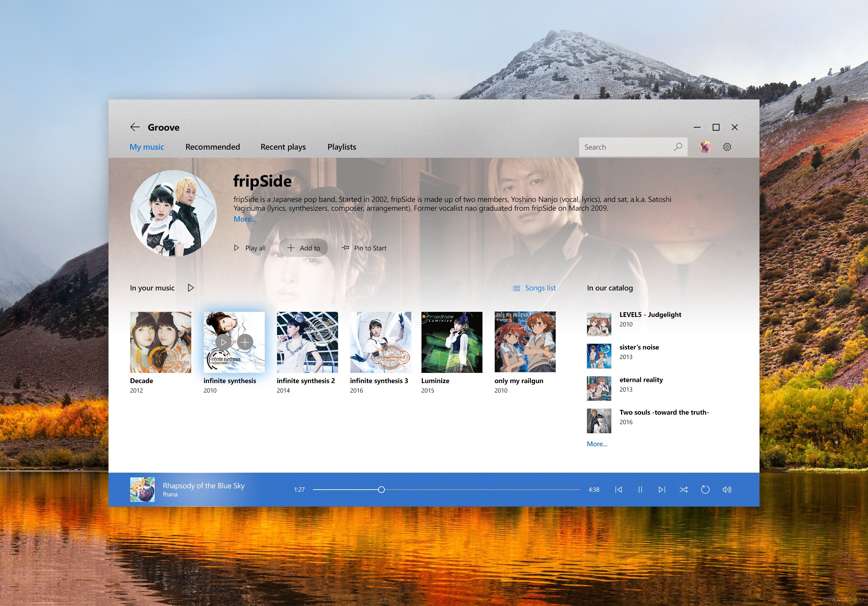The width and height of the screenshot is (868, 606).
Task: Click the Luminize album title text
Action: tap(435, 381)
